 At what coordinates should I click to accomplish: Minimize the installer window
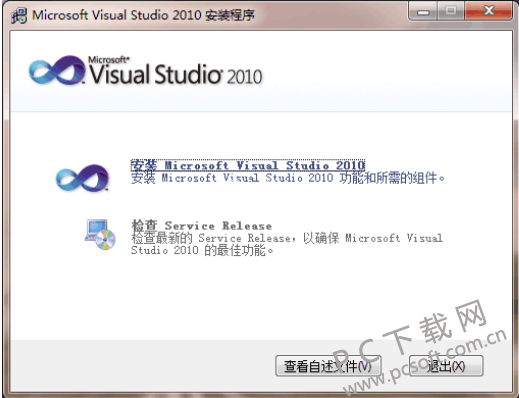click(x=423, y=11)
